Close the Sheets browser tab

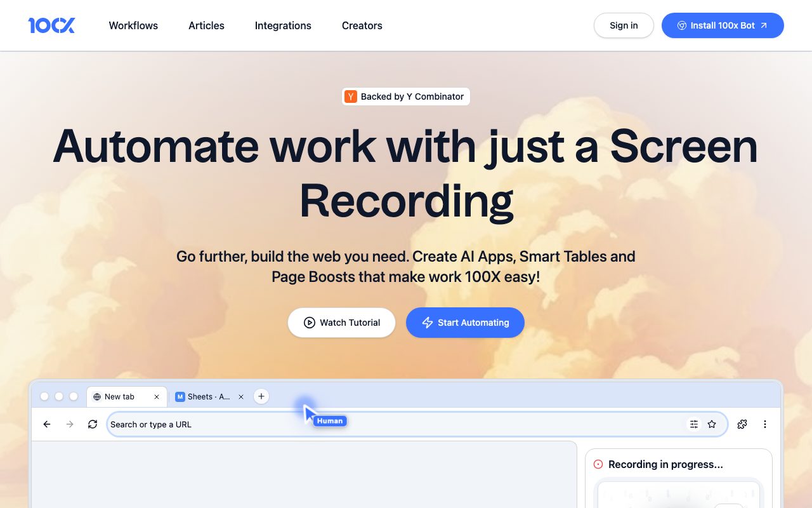241,397
